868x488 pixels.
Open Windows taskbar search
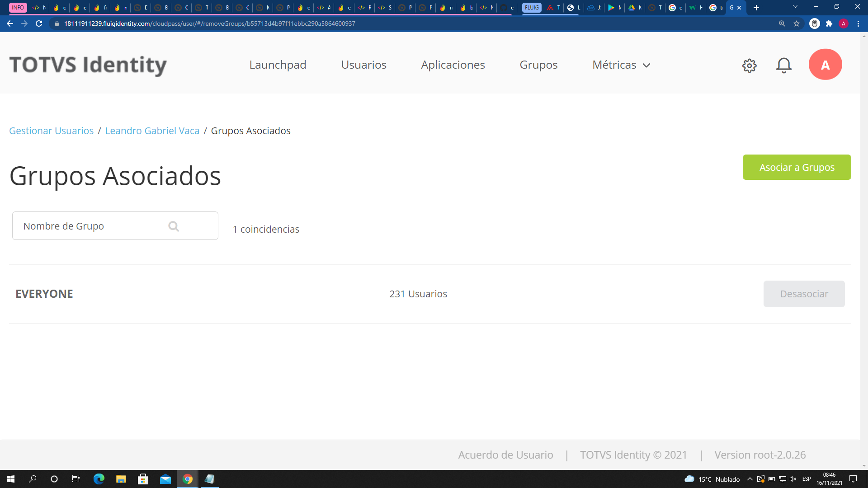(33, 479)
